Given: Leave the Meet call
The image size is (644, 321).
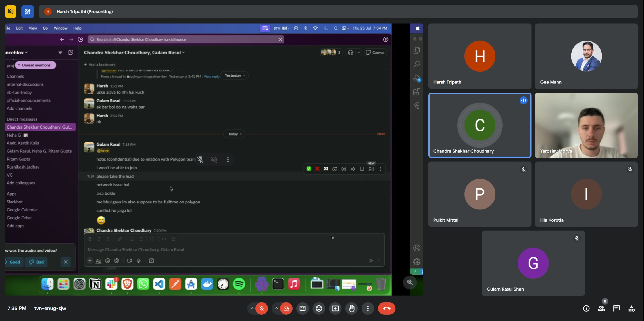Looking at the screenshot, I should (x=386, y=308).
